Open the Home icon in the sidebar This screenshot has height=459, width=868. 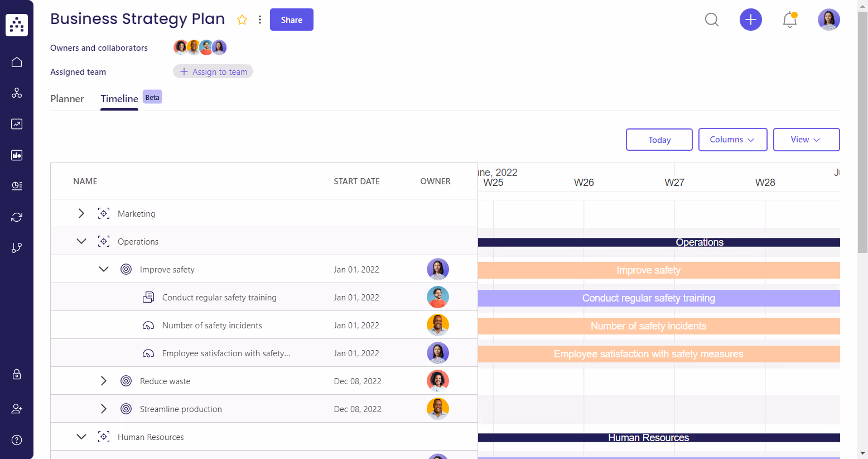pyautogui.click(x=16, y=61)
